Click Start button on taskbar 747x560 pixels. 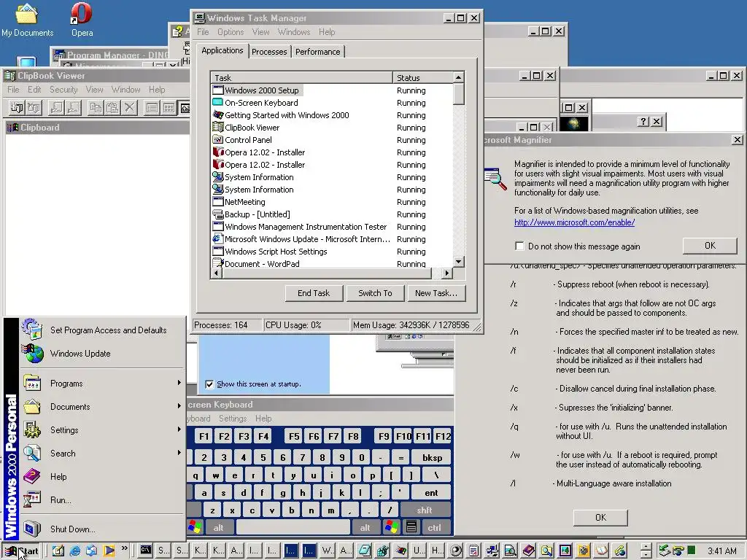click(x=22, y=551)
